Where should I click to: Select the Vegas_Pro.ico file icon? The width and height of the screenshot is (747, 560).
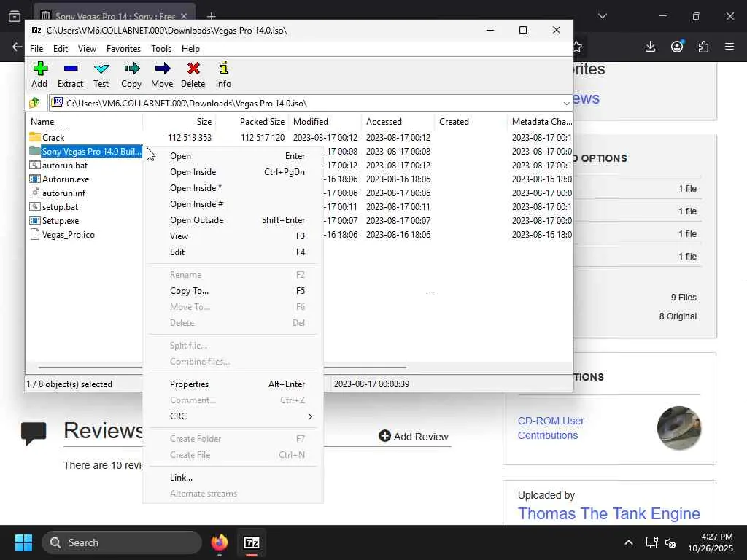coord(35,234)
